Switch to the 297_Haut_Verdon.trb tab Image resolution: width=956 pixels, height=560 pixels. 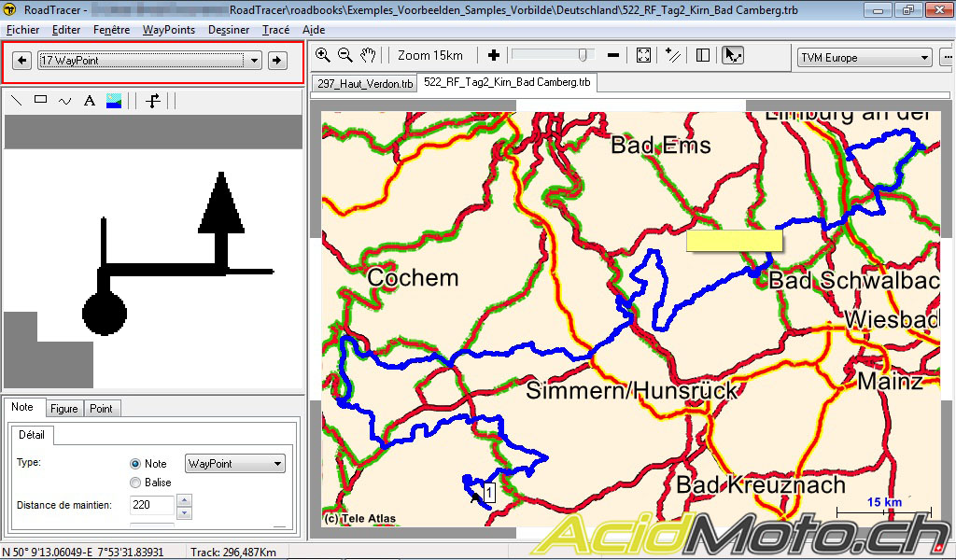point(365,83)
